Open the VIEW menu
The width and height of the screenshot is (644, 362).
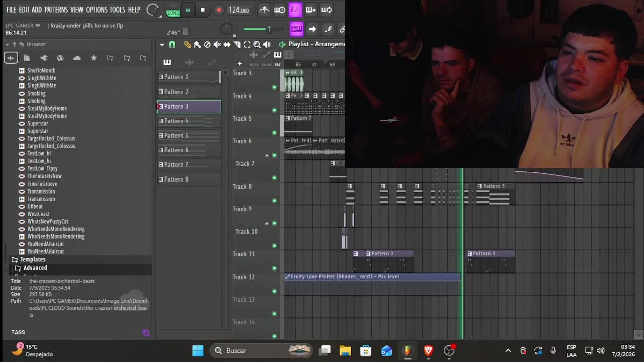click(77, 10)
